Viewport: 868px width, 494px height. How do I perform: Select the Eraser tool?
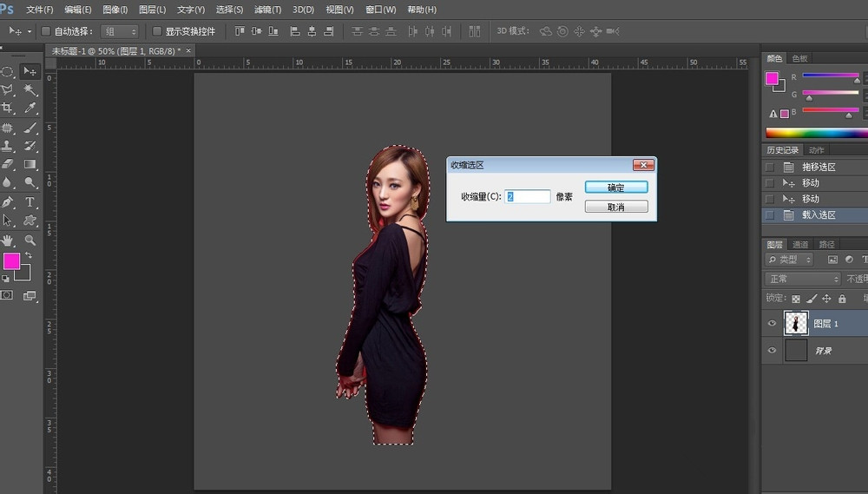tap(8, 164)
